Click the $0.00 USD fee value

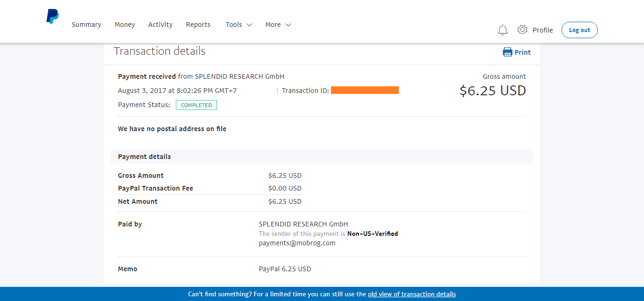285,188
